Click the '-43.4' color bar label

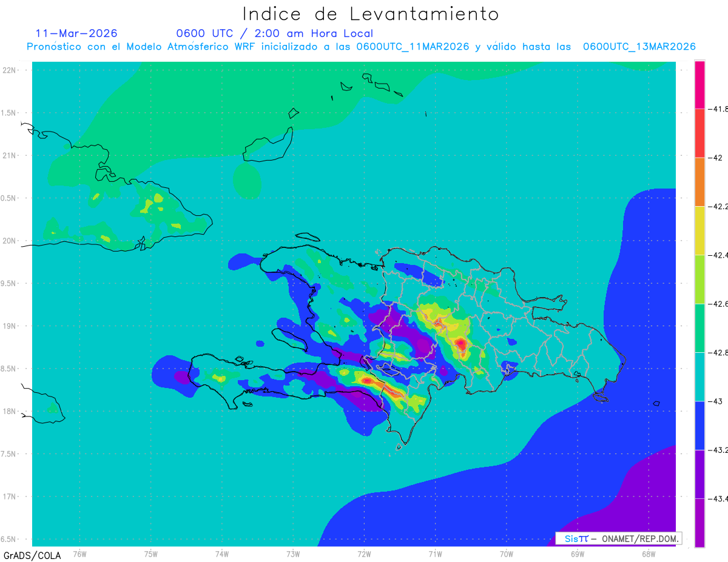(x=717, y=498)
